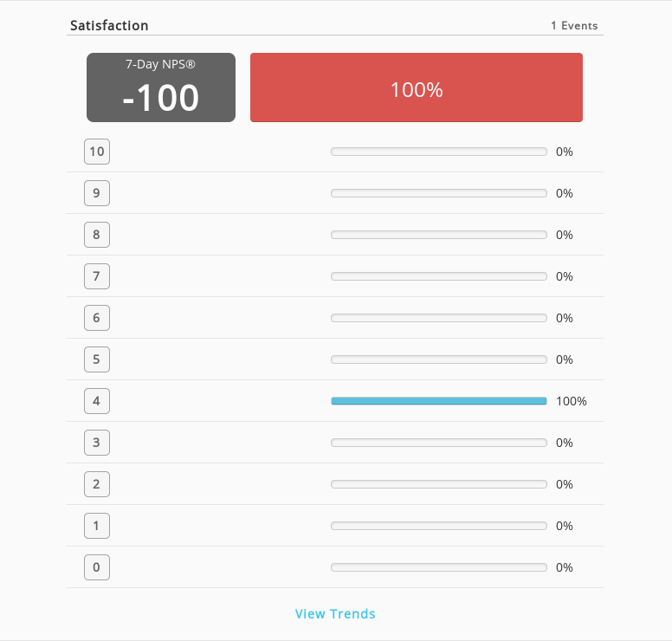
Task: Select the score 1 badge
Action: coord(97,526)
